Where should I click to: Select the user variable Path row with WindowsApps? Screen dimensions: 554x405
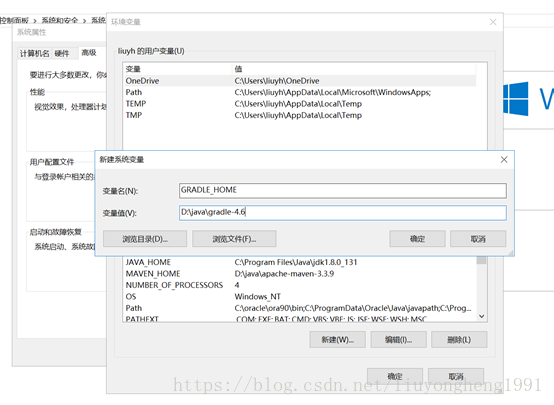300,93
